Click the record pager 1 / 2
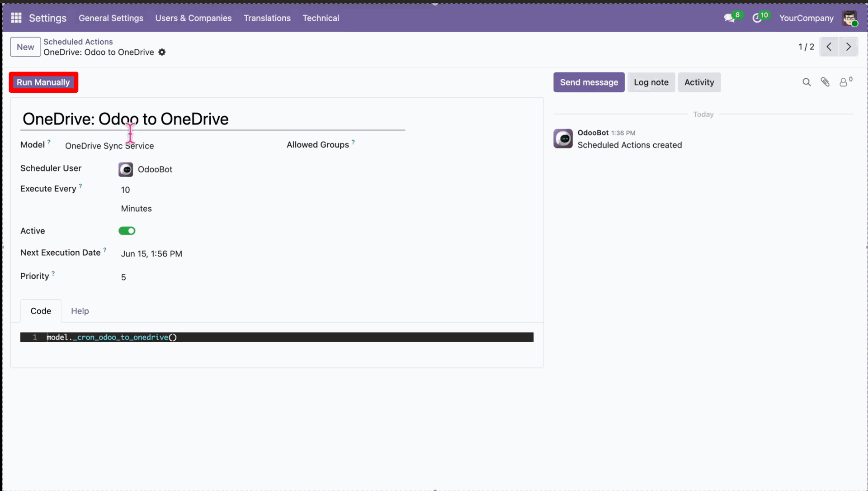Image resolution: width=868 pixels, height=491 pixels. (x=806, y=47)
